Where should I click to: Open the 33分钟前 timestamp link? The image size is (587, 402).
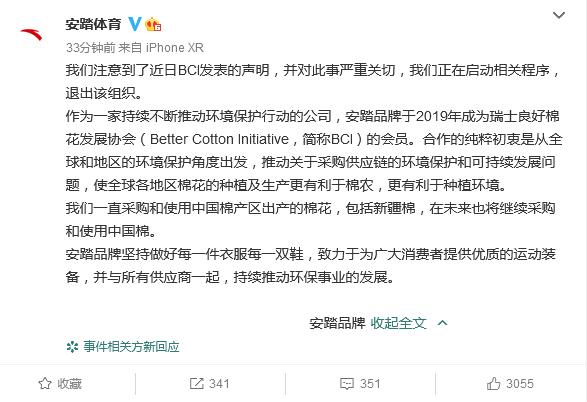(x=91, y=48)
